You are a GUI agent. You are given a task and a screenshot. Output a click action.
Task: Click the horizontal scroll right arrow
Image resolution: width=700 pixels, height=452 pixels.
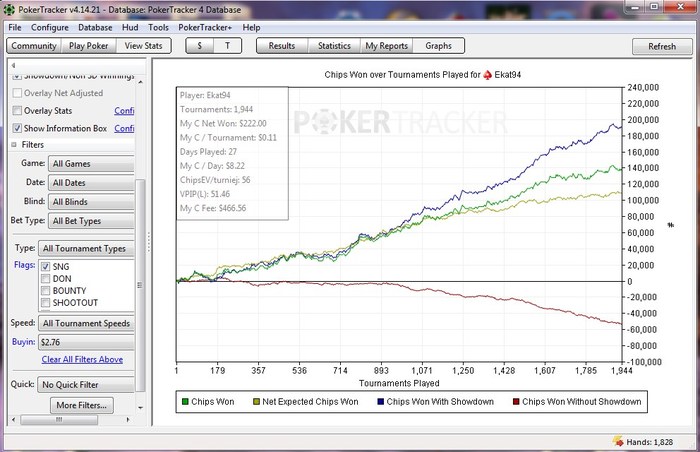pyautogui.click(x=128, y=420)
